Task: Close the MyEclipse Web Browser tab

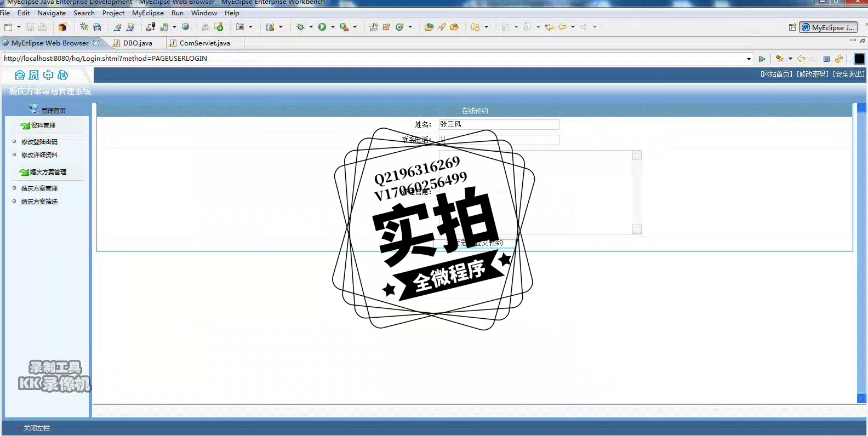Action: point(96,42)
